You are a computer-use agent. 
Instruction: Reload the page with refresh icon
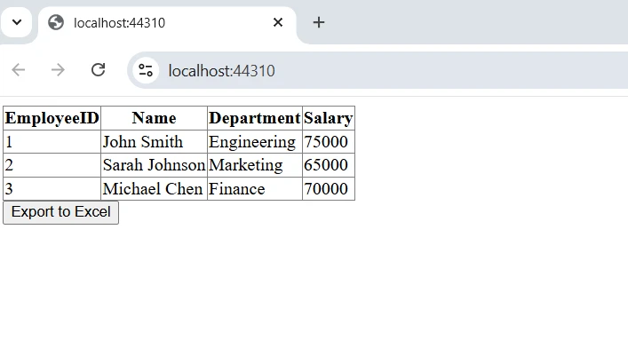99,70
